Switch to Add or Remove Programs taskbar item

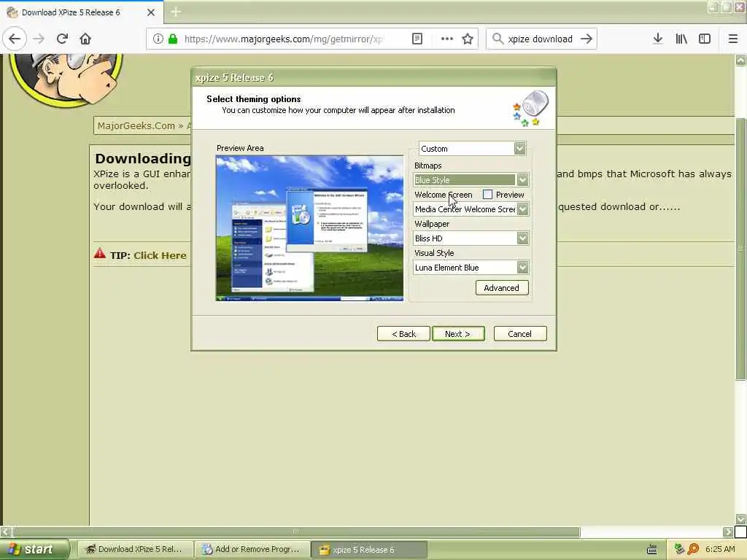tap(252, 550)
